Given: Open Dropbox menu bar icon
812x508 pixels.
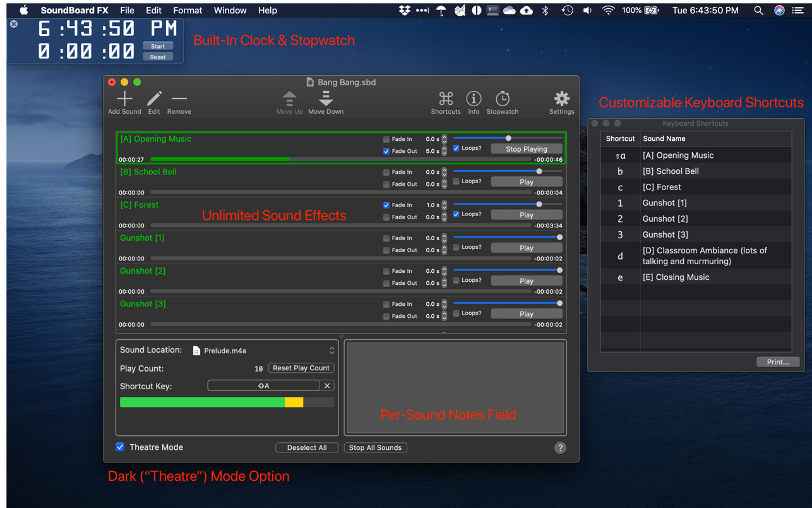Looking at the screenshot, I should (x=405, y=10).
